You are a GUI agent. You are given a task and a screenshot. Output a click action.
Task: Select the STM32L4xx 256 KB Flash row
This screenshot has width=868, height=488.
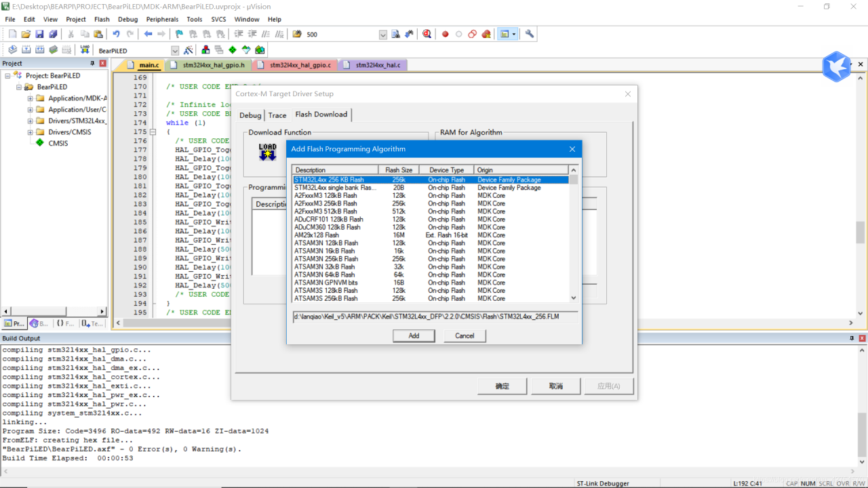point(431,180)
